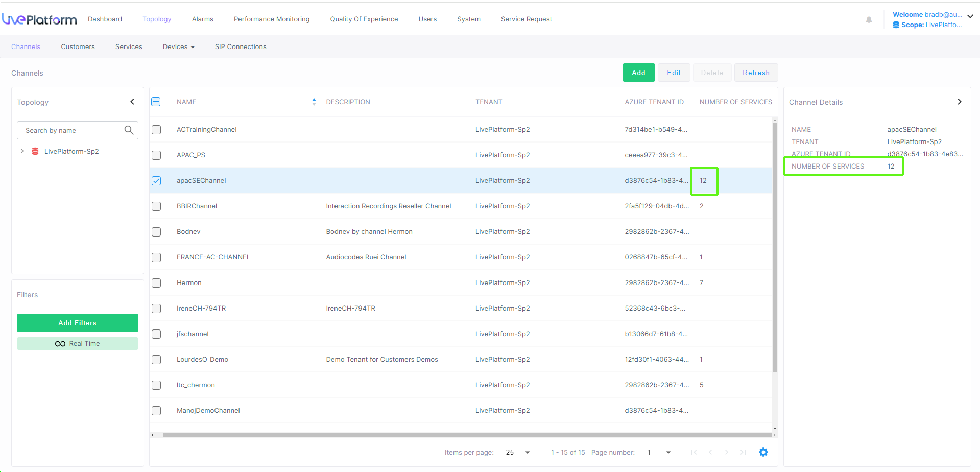Click the Hermon channel name

point(189,282)
